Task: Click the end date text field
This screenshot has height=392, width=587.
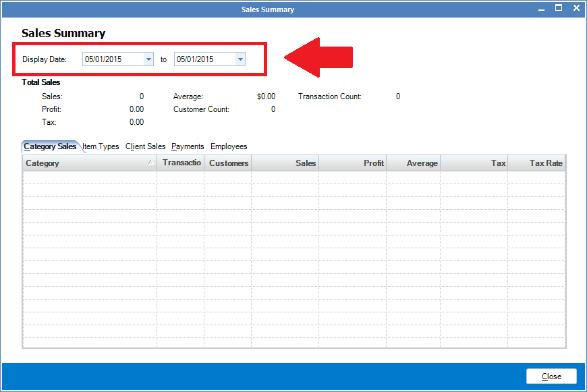Action: tap(204, 59)
